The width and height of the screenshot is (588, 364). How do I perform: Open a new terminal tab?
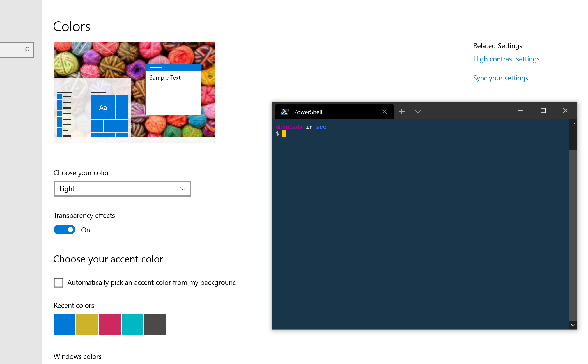pos(401,112)
